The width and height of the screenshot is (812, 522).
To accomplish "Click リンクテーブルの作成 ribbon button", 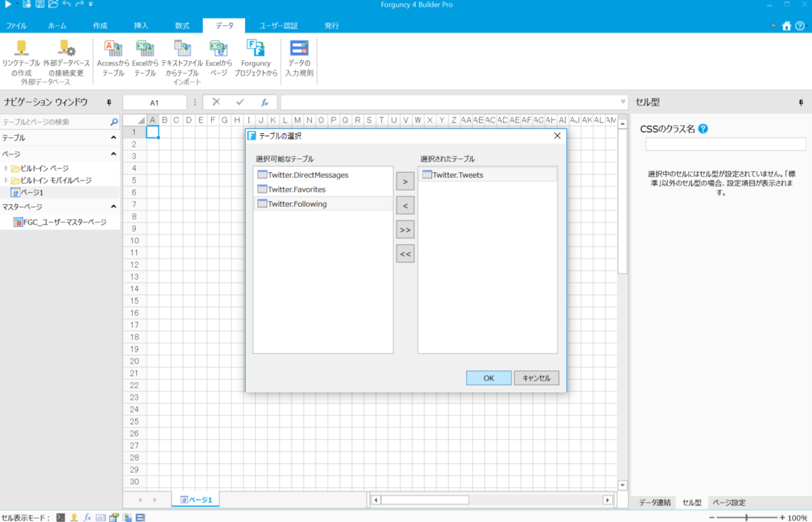I will click(x=22, y=58).
